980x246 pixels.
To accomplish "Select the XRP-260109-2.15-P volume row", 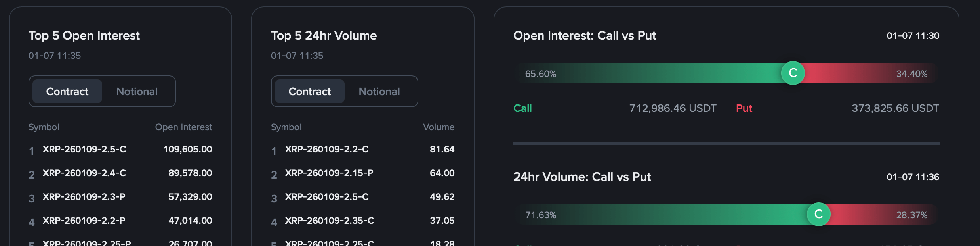I will 329,173.
